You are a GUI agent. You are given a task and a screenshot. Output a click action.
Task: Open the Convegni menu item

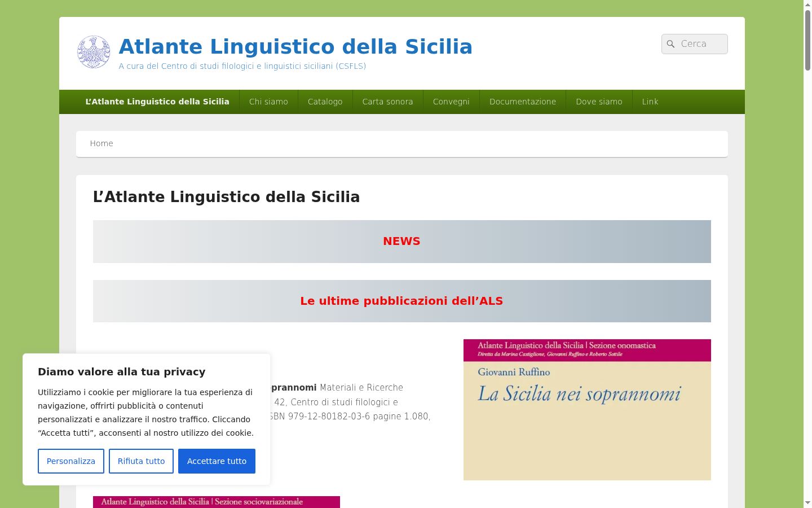tap(451, 102)
